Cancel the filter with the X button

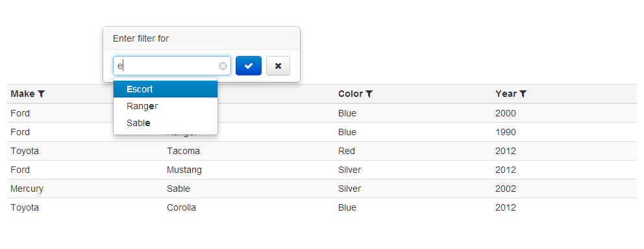pos(278,66)
